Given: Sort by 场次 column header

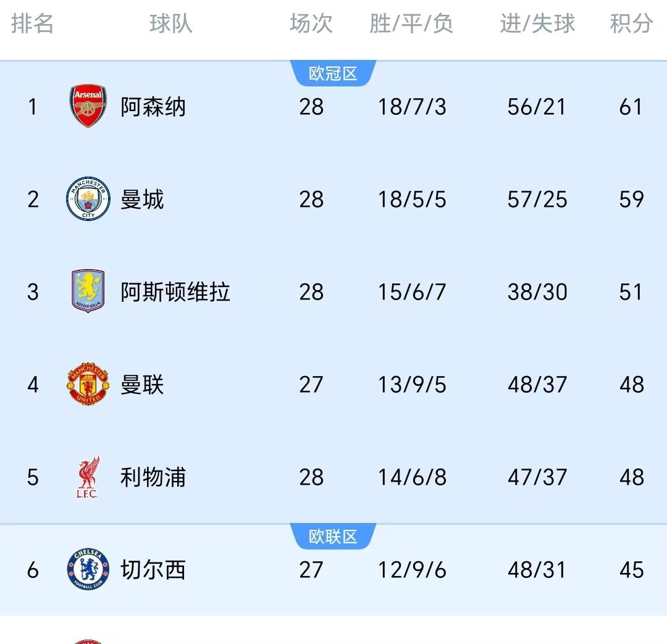Looking at the screenshot, I should pyautogui.click(x=311, y=23).
